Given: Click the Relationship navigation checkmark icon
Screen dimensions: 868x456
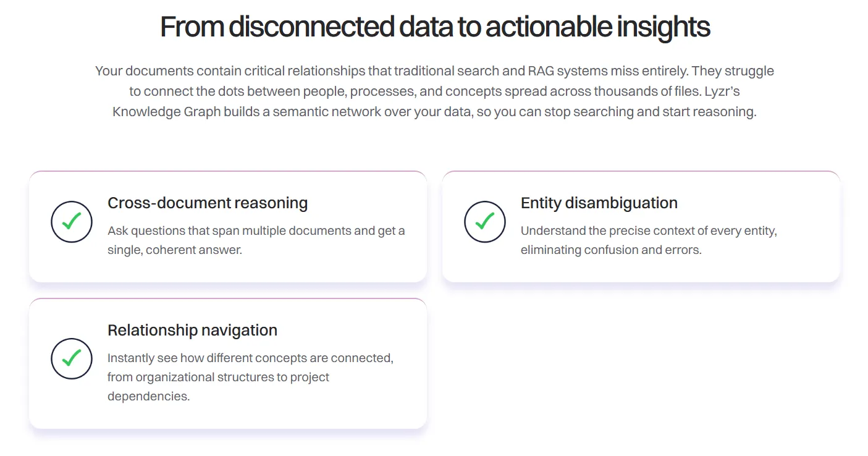Looking at the screenshot, I should click(x=72, y=358).
